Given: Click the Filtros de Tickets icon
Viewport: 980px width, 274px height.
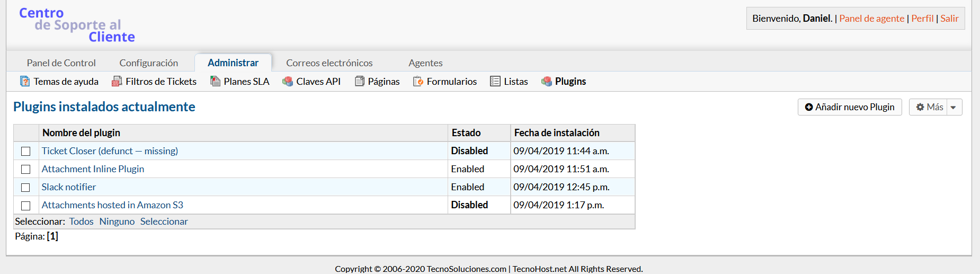Looking at the screenshot, I should pyautogui.click(x=117, y=81).
